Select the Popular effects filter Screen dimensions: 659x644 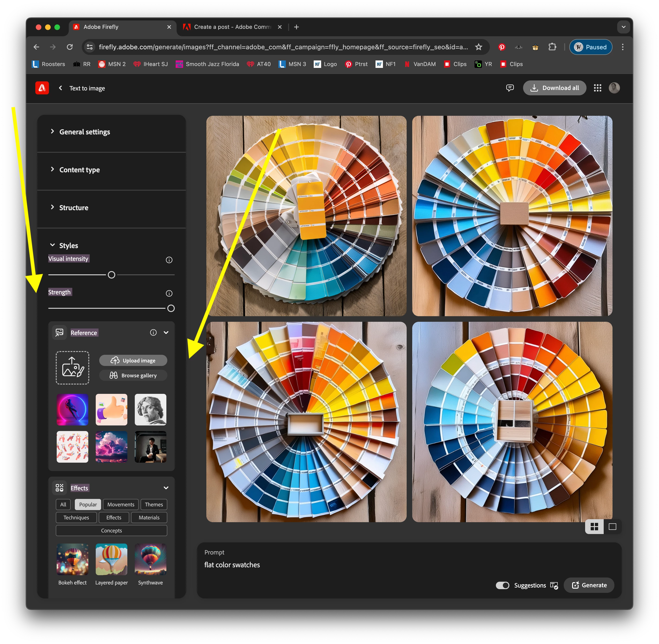(x=88, y=504)
